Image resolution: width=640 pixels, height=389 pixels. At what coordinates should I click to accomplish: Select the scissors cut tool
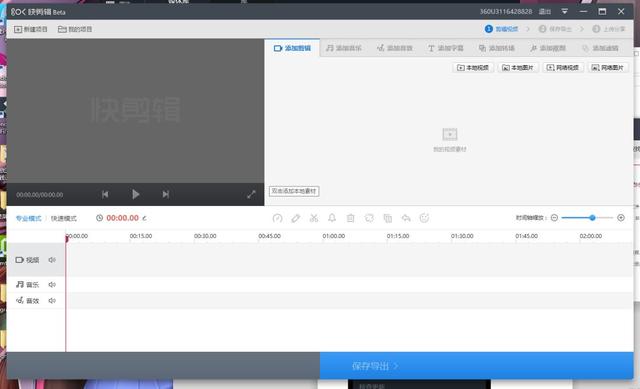(313, 218)
